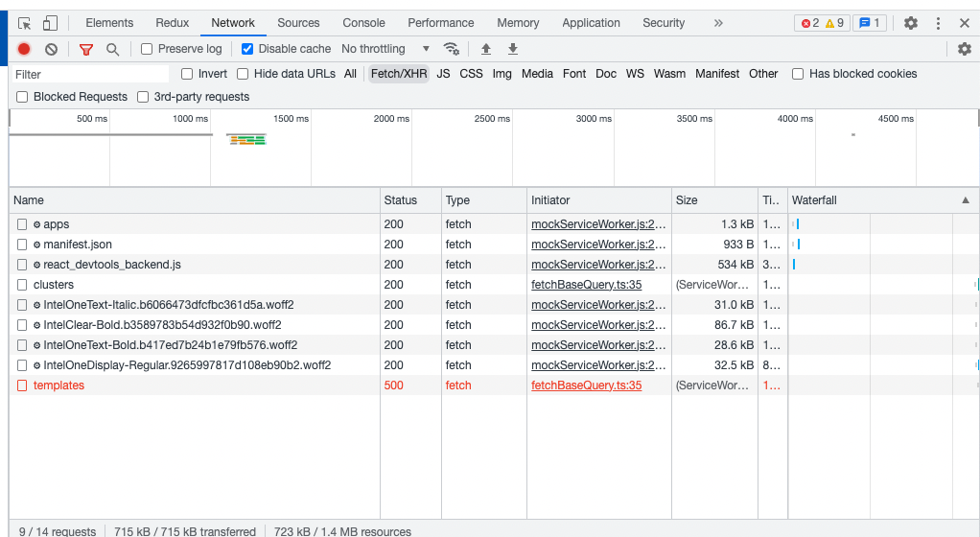Toggle the filter funnel icon
The width and height of the screenshot is (980, 537).
86,49
